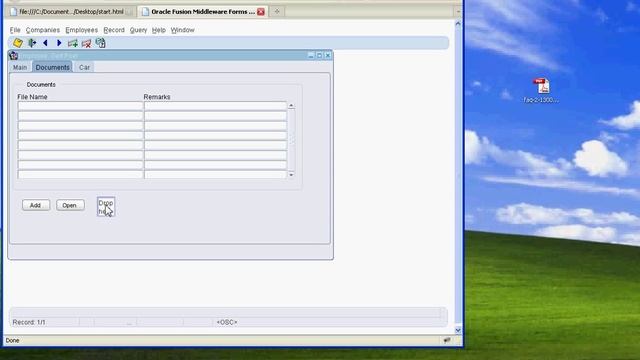Image resolution: width=640 pixels, height=360 pixels.
Task: Click the first Remarks field
Action: point(215,106)
